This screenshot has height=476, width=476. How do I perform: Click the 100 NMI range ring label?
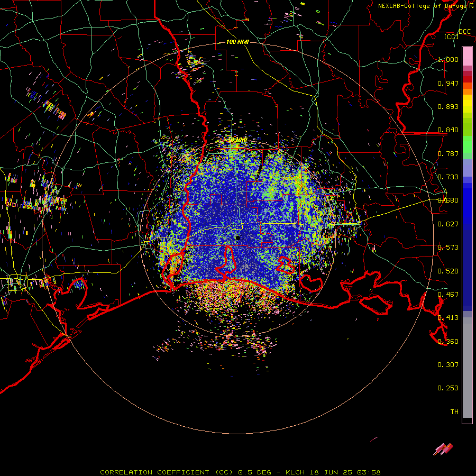click(237, 42)
